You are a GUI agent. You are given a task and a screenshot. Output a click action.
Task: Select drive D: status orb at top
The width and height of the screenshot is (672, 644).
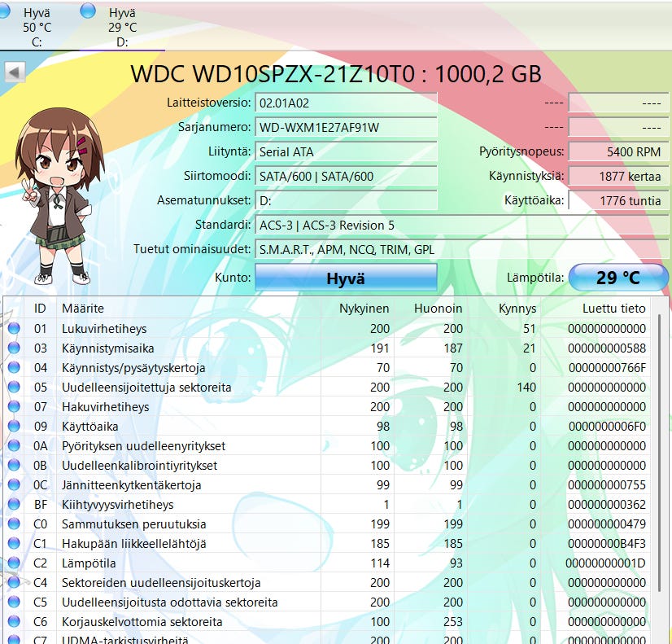pos(89,11)
